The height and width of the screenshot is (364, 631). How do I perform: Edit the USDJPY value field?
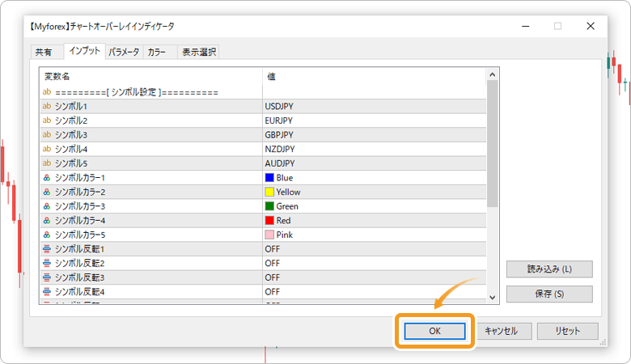(375, 106)
